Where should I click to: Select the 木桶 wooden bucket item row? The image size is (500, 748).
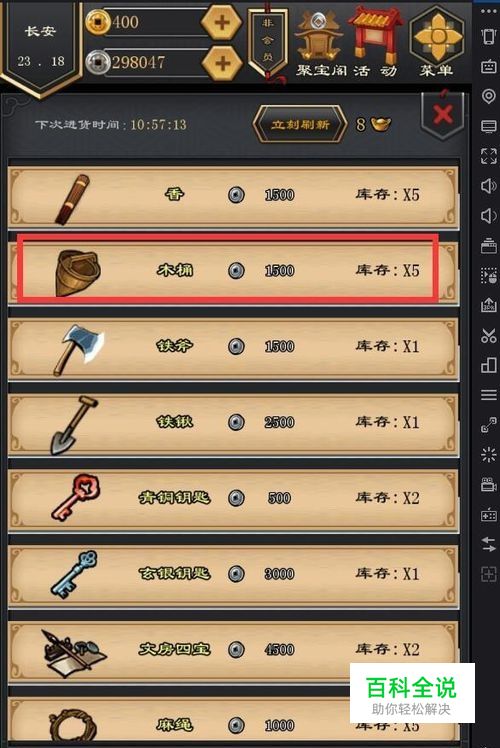tap(233, 271)
